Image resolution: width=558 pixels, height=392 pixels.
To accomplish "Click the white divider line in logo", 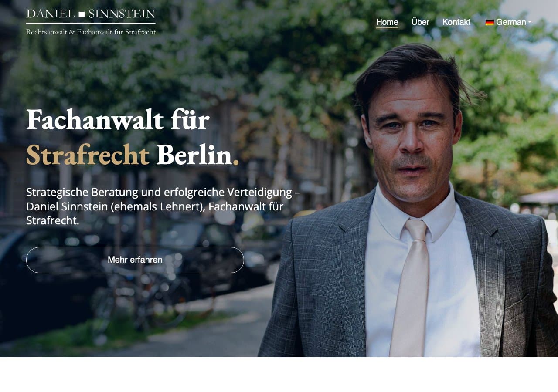I will (x=91, y=23).
